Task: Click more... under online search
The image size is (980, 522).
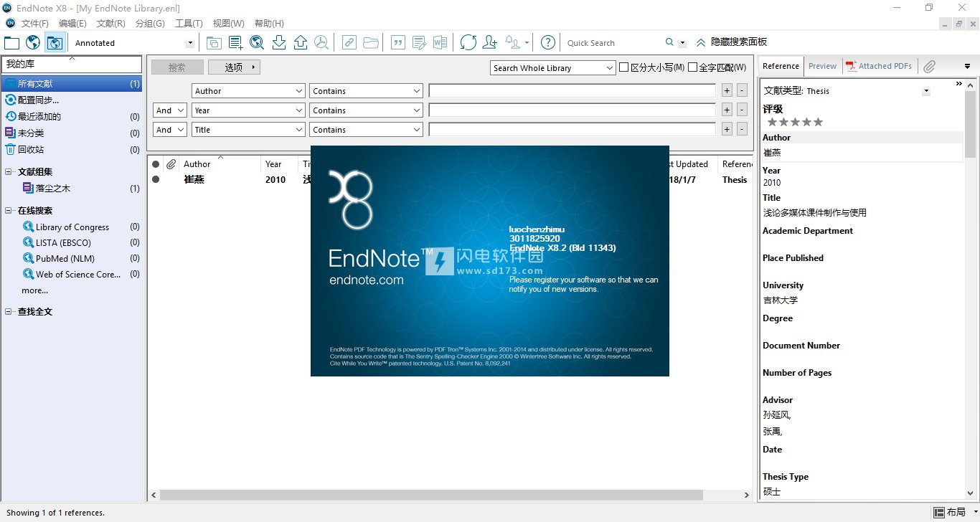Action: (35, 290)
